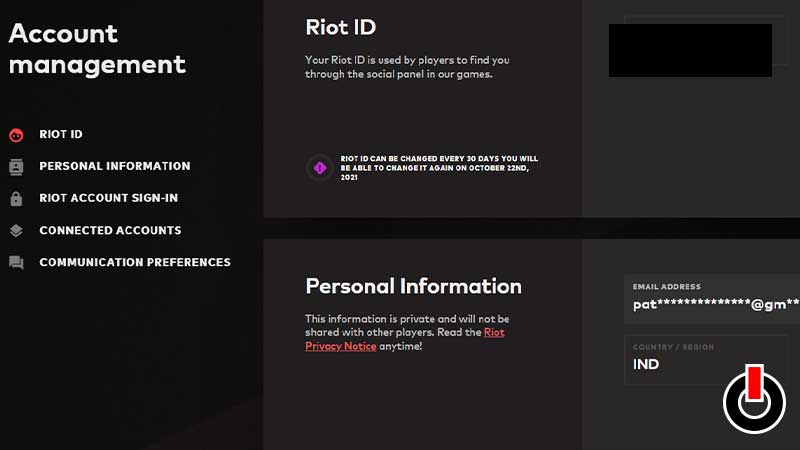The height and width of the screenshot is (450, 800).
Task: Click the Communication Preferences chat bubble icon
Action: pyautogui.click(x=16, y=263)
